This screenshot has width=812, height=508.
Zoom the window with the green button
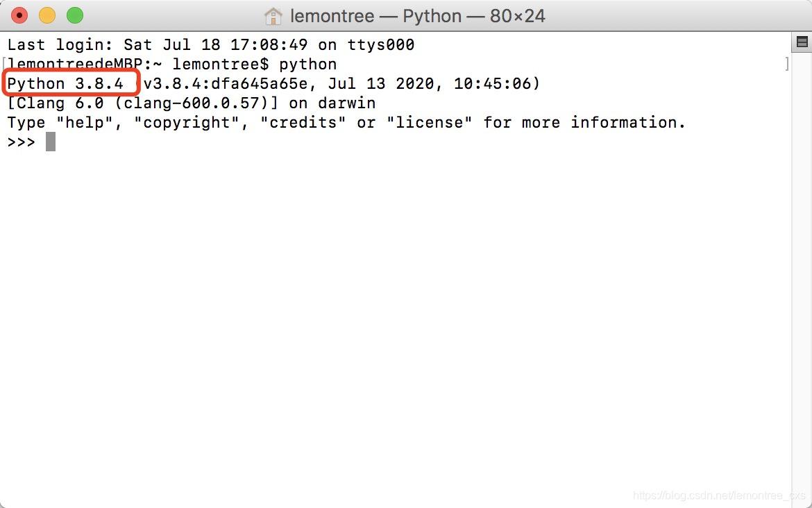click(x=74, y=15)
